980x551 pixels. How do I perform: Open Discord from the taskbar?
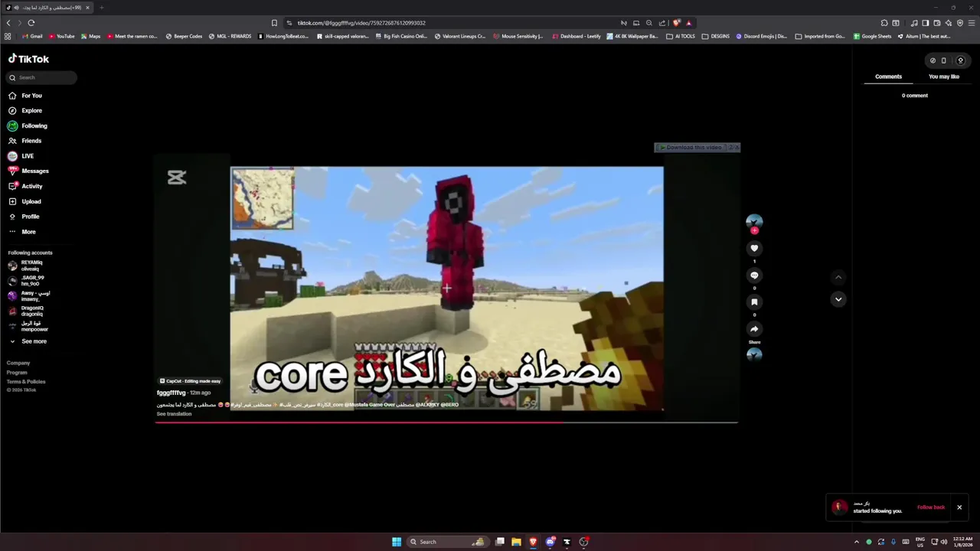coord(550,542)
